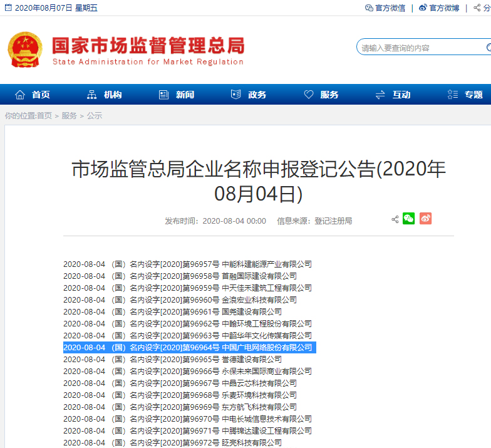This screenshot has width=491, height=448.
Task: Go to 服务 in the breadcrumb
Action: tap(69, 116)
